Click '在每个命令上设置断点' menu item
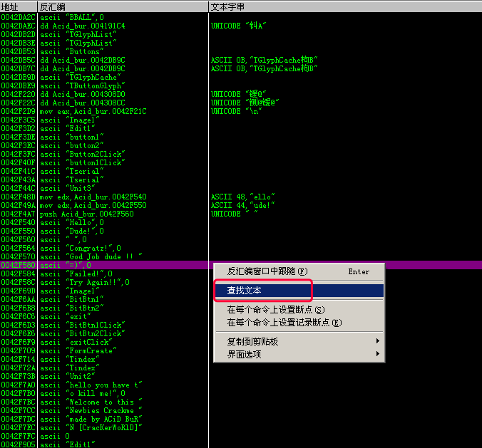482x448 pixels. (x=299, y=310)
